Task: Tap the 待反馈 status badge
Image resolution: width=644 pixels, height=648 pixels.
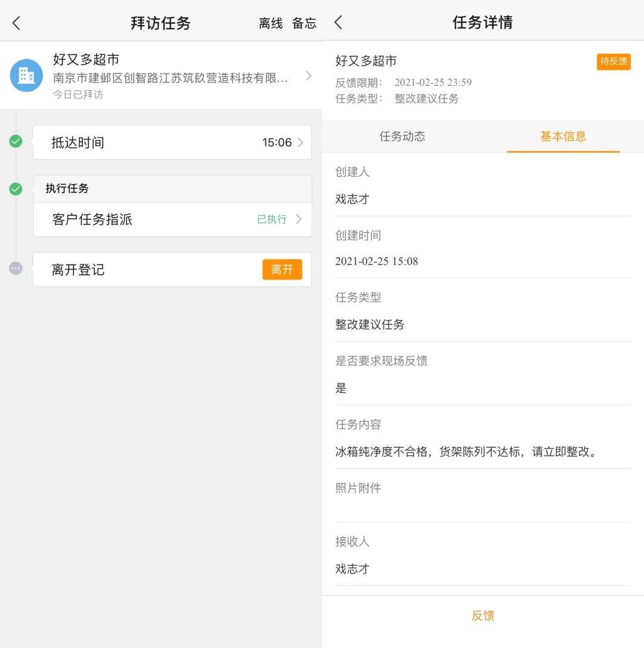Action: pos(613,61)
